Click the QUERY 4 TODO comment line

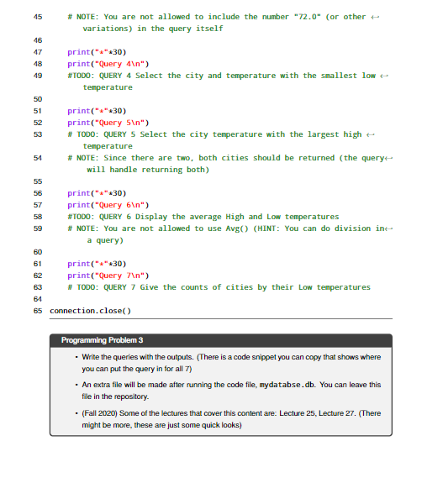[x=228, y=81]
